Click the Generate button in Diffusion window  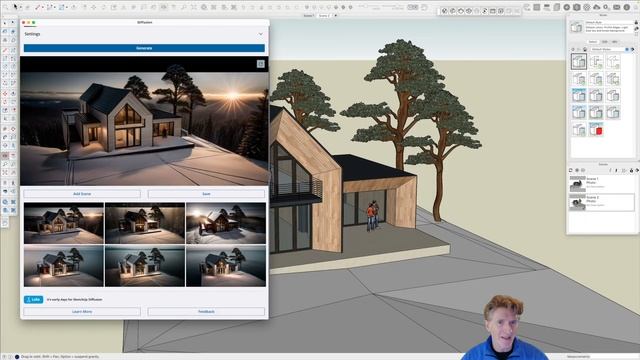coord(144,48)
